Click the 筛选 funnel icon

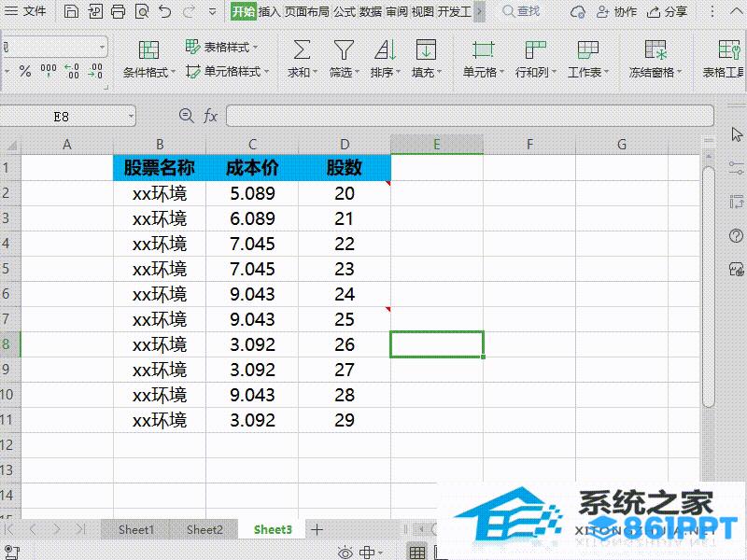coord(344,49)
